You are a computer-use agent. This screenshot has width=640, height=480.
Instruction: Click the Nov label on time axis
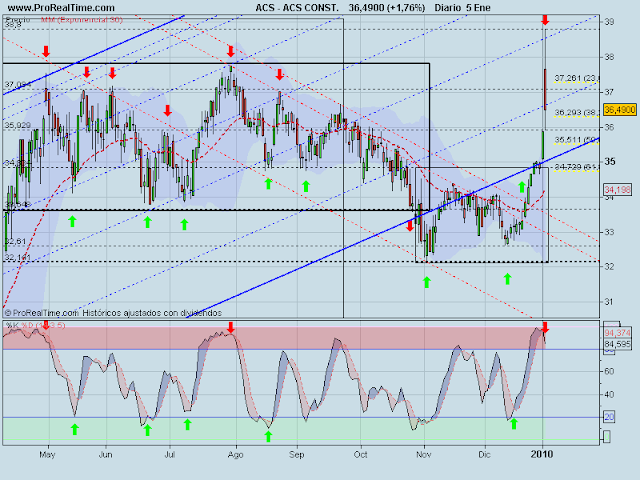tap(424, 455)
